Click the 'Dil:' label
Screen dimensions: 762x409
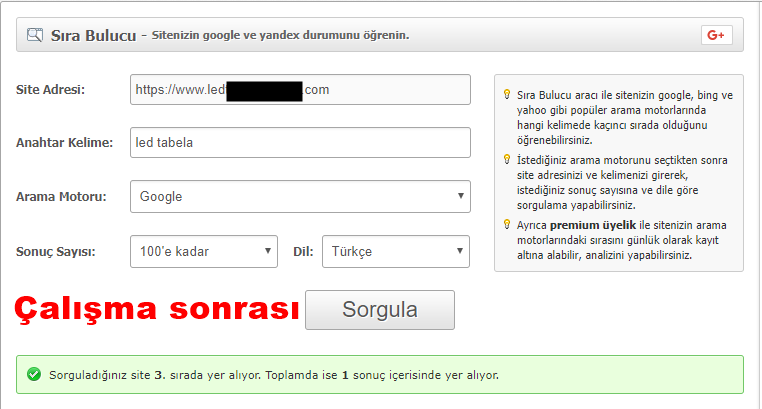click(303, 252)
